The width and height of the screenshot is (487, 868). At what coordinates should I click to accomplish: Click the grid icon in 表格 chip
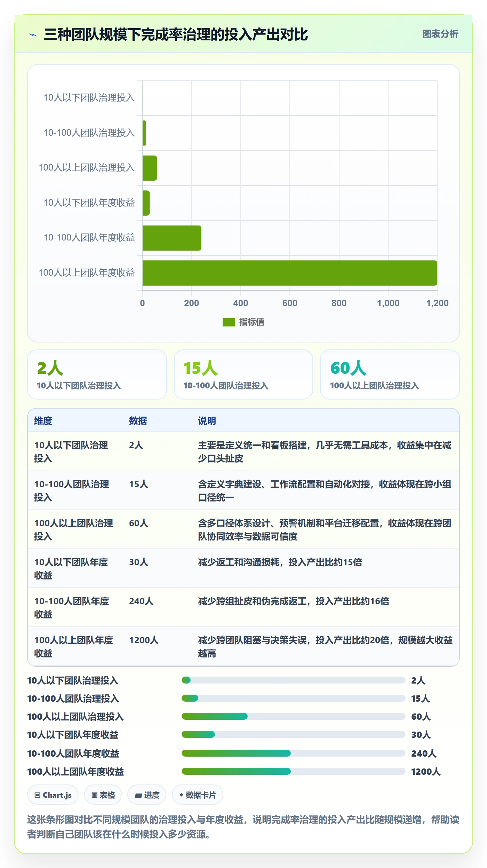click(94, 795)
